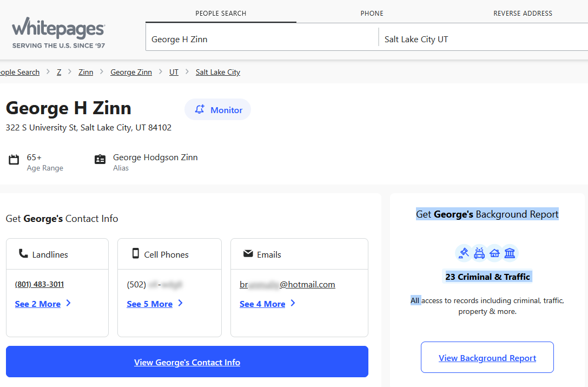
Task: Expand See 4 More emails
Action: point(267,304)
